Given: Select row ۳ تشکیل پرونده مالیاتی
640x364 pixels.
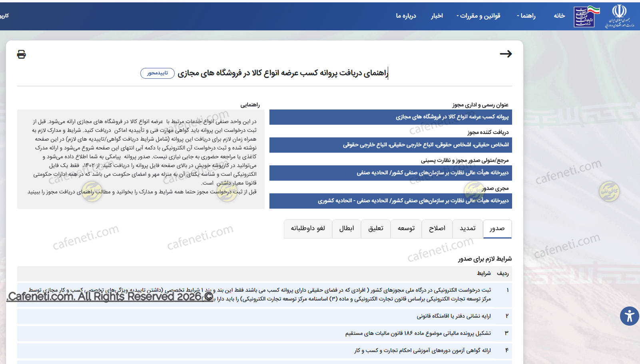Looking at the screenshot, I should click(264, 333).
